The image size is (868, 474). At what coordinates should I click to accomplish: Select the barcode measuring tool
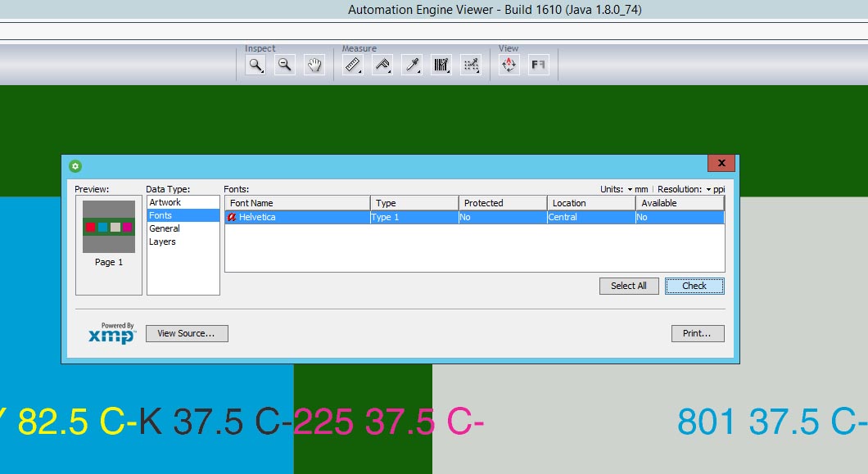pyautogui.click(x=441, y=65)
